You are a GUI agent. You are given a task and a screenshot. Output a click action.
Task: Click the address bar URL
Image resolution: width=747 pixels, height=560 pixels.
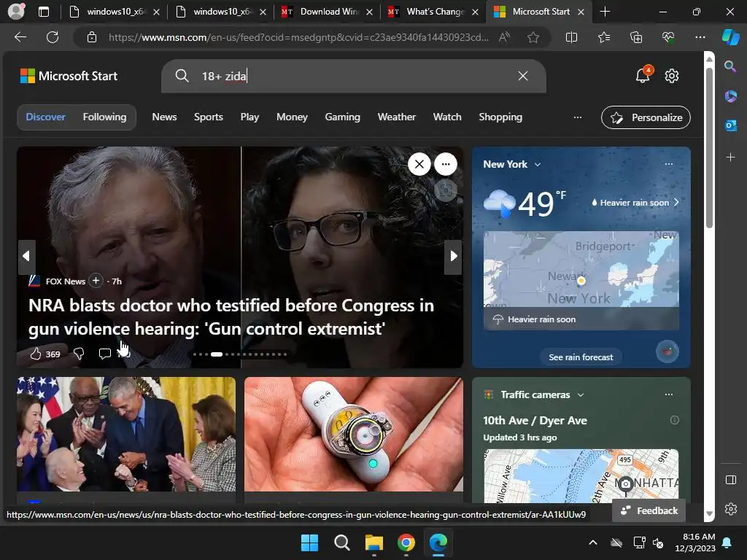(x=298, y=37)
